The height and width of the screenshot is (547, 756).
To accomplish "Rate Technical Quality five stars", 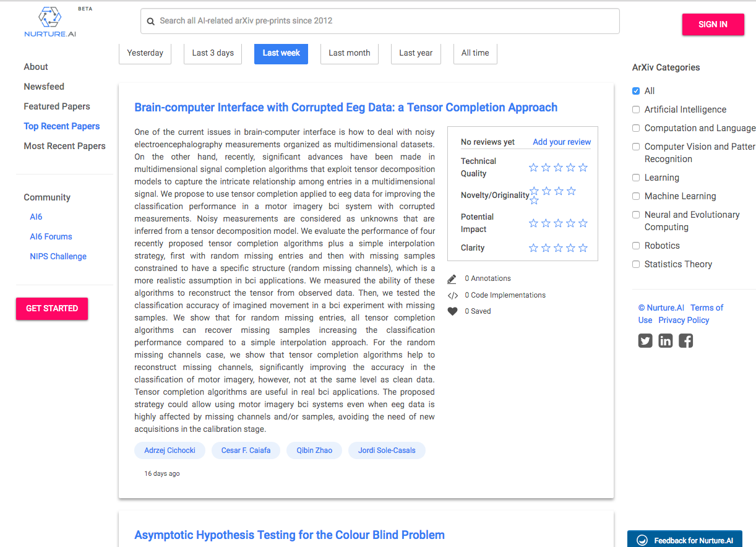I will pos(583,168).
